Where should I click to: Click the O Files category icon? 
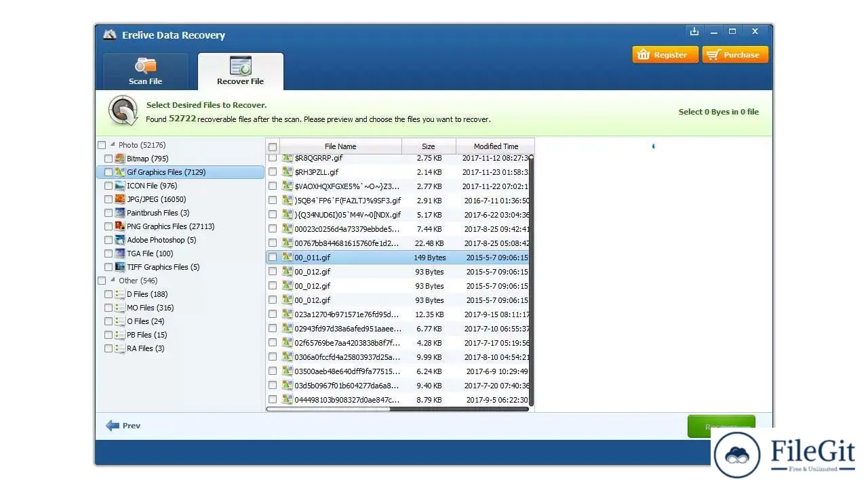point(120,321)
